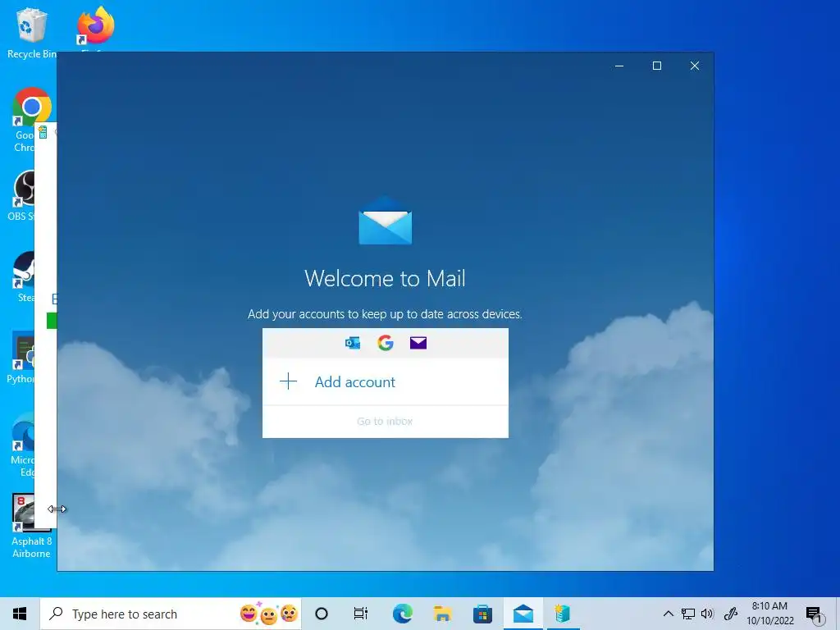Open Microsoft Store from the taskbar
Screen dimensions: 840x630
pyautogui.click(x=482, y=614)
